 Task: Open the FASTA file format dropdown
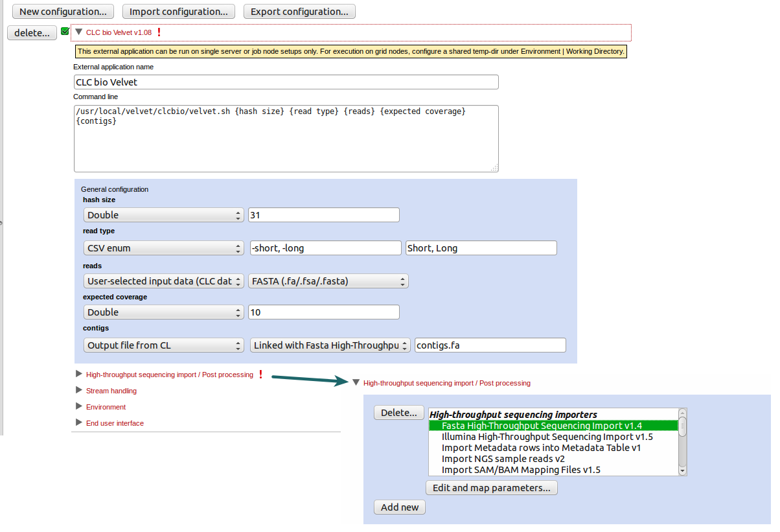pos(402,281)
